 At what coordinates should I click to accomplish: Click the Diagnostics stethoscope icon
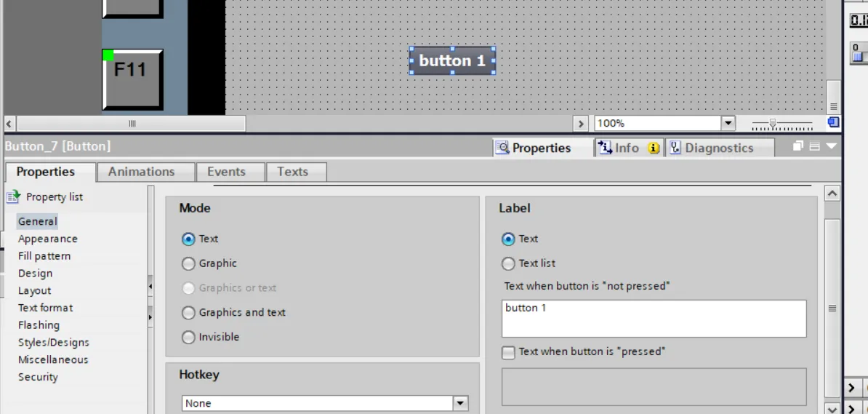click(675, 148)
